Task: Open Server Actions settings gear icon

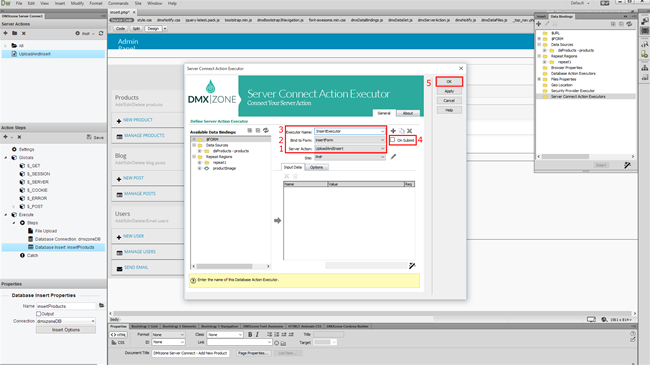Action: click(78, 33)
